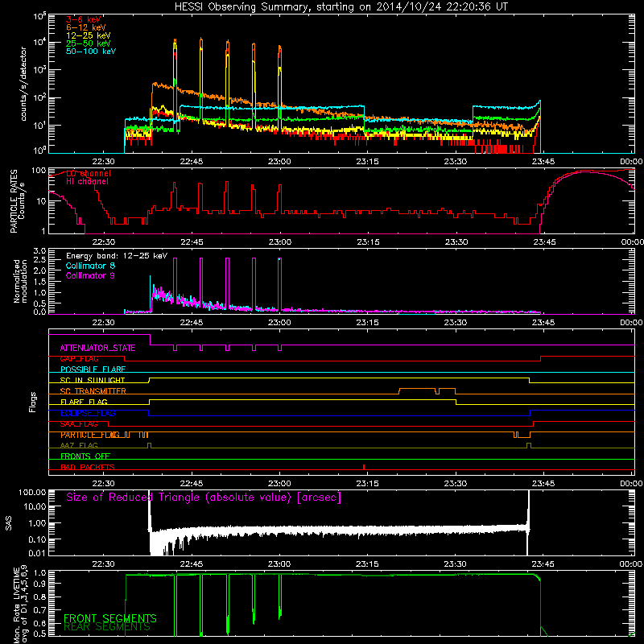Click the green 25-50 keV legend label

pyautogui.click(x=89, y=43)
